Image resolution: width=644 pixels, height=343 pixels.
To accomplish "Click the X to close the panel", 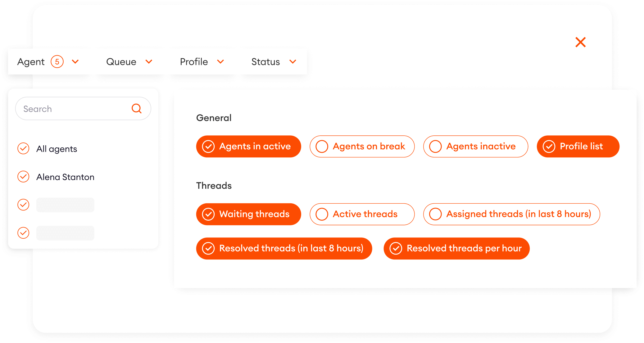I will (580, 42).
